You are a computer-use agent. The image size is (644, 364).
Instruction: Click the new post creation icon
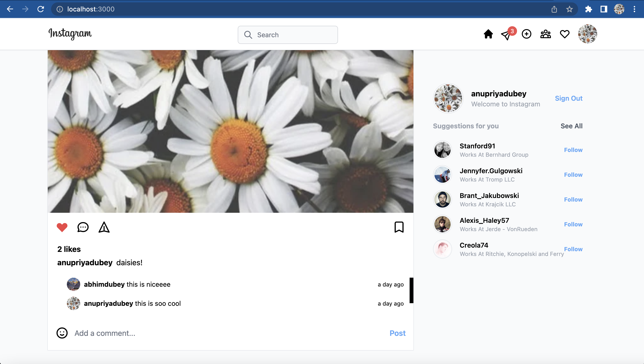(x=526, y=34)
